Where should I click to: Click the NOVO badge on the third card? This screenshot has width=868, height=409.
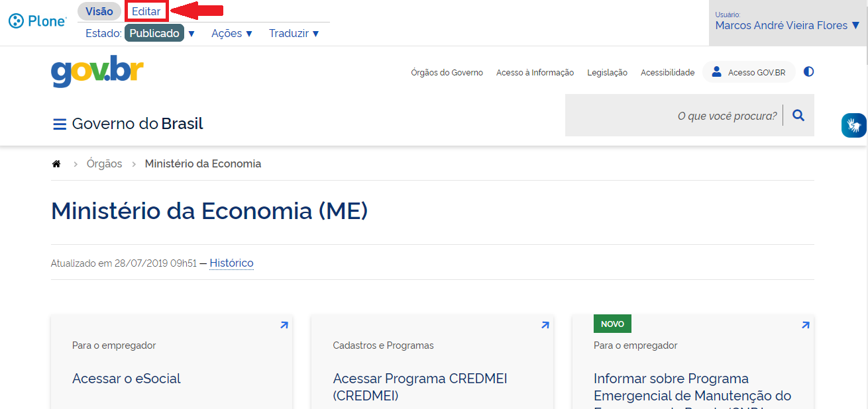pyautogui.click(x=613, y=324)
